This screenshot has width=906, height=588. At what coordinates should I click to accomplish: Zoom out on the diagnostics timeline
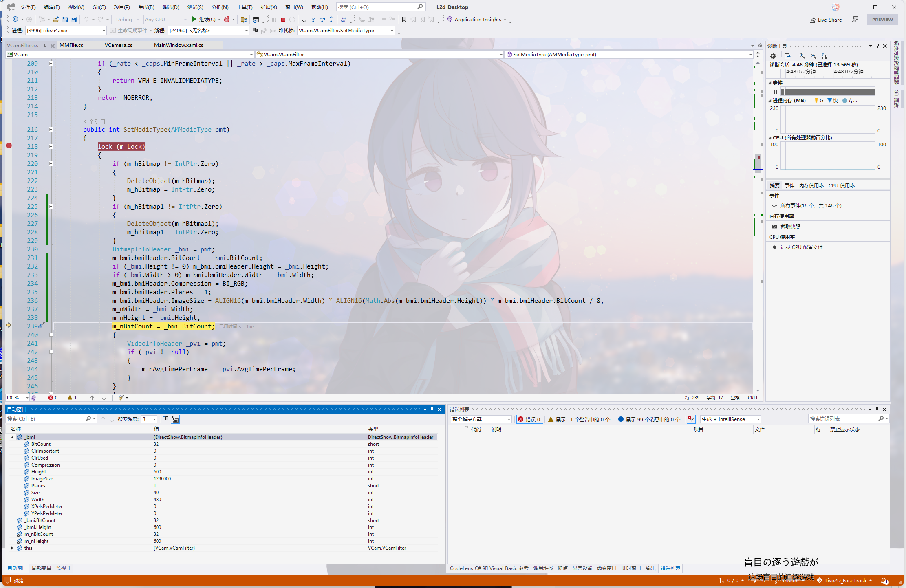[813, 56]
